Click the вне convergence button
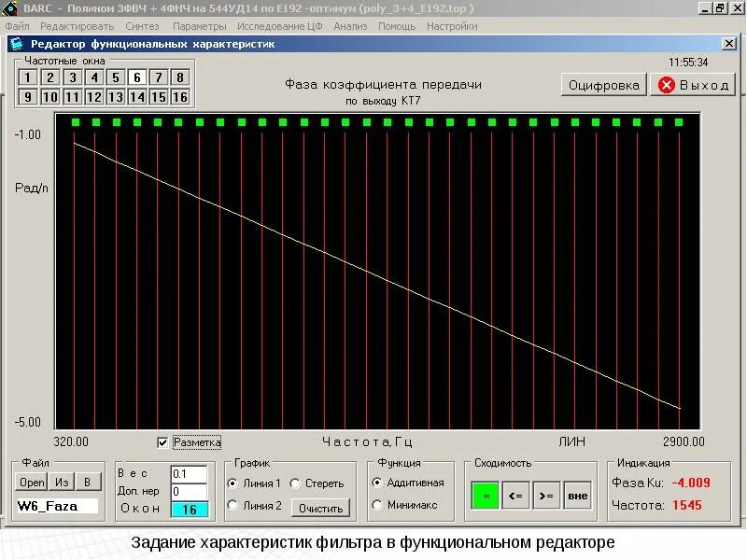 [x=577, y=496]
